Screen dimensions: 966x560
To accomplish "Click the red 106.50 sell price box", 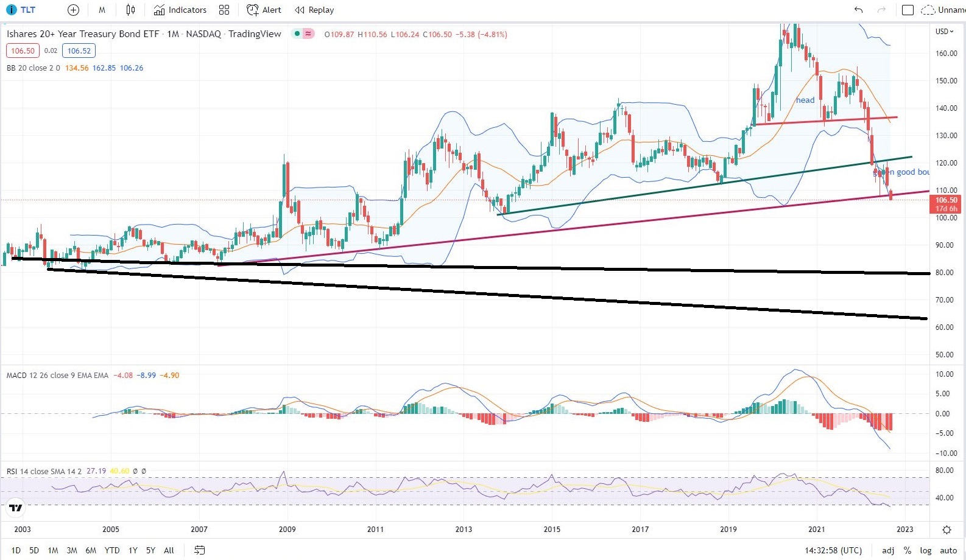I will [23, 51].
